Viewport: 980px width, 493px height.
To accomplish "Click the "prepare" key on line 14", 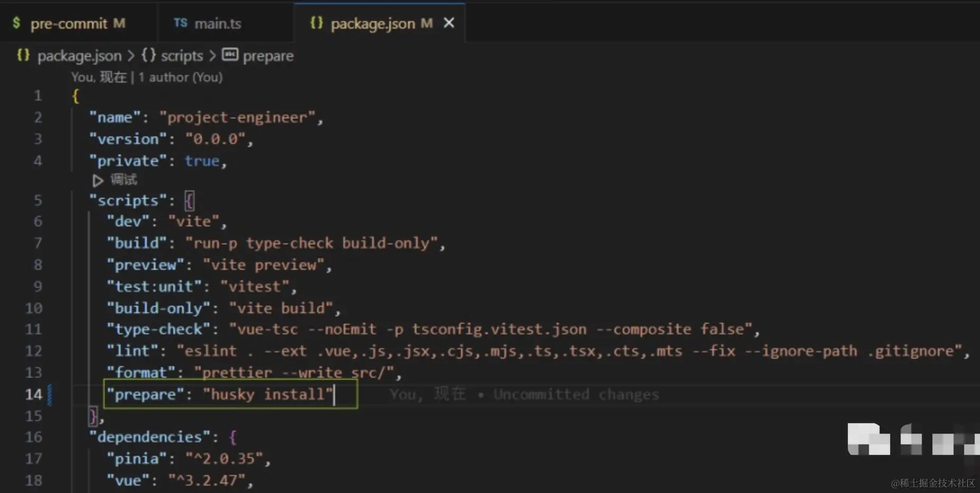I will (x=145, y=395).
